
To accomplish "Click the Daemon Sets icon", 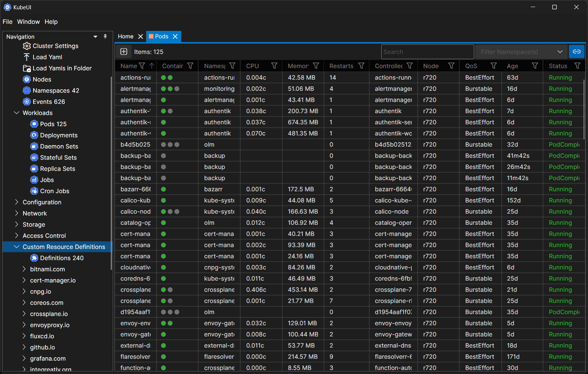I will pos(34,146).
